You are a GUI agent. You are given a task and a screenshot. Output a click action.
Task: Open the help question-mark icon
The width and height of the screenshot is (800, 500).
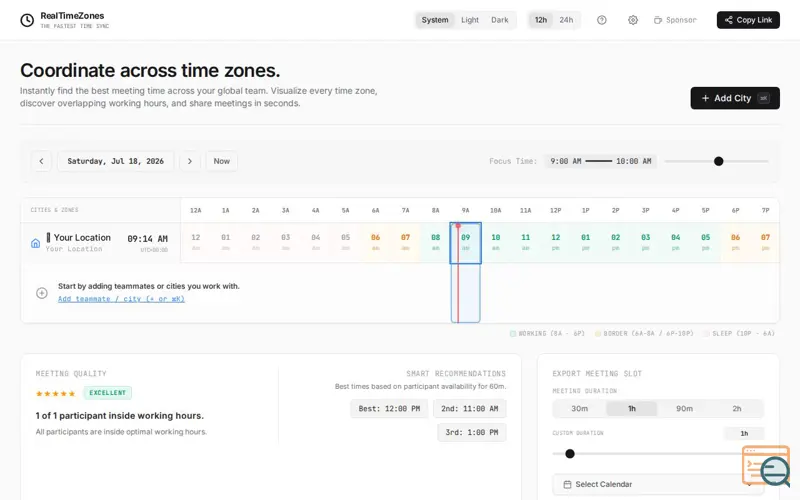click(x=602, y=20)
